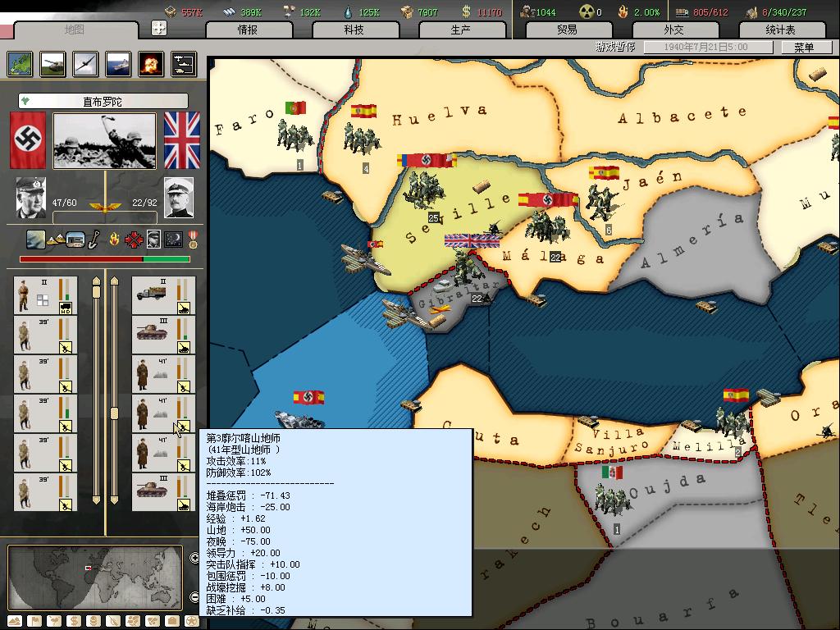The image size is (840, 630).
Task: Click left list scroll down arrow
Action: tap(96, 500)
